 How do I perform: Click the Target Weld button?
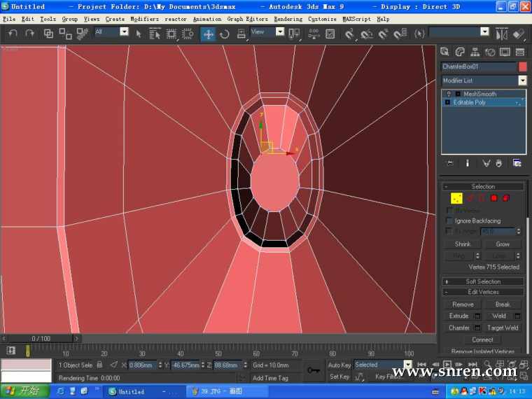503,328
